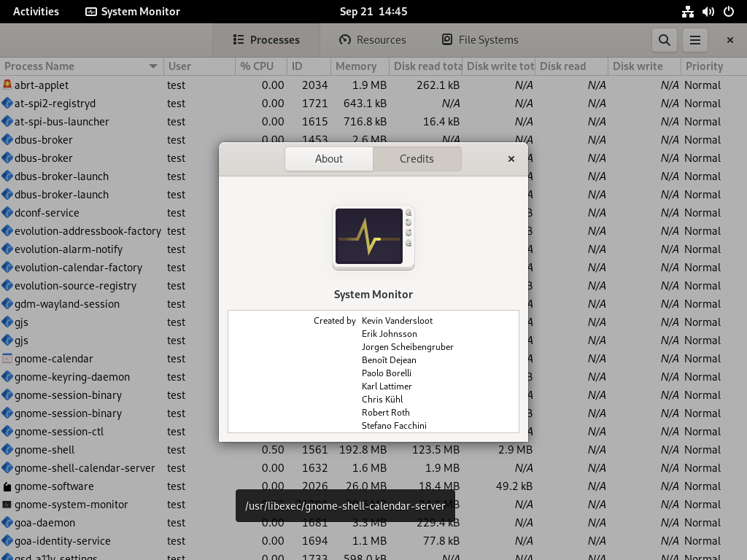The width and height of the screenshot is (747, 560).
Task: Click the evolution-calendar-factory process icon
Action: click(x=7, y=267)
